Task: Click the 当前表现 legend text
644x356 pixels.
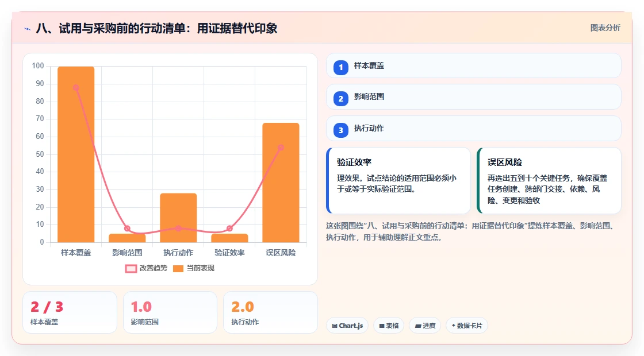Action: click(x=201, y=268)
